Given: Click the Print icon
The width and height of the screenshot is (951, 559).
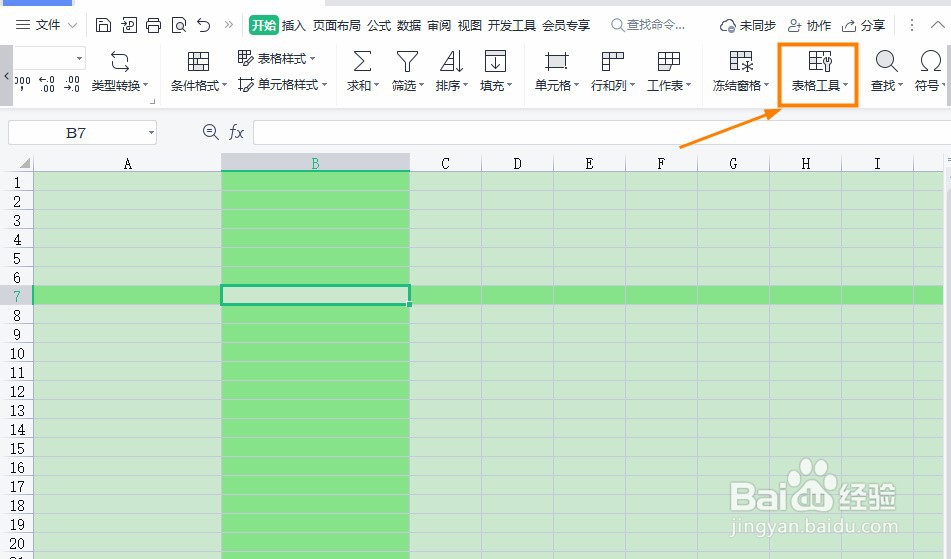Looking at the screenshot, I should pyautogui.click(x=153, y=25).
